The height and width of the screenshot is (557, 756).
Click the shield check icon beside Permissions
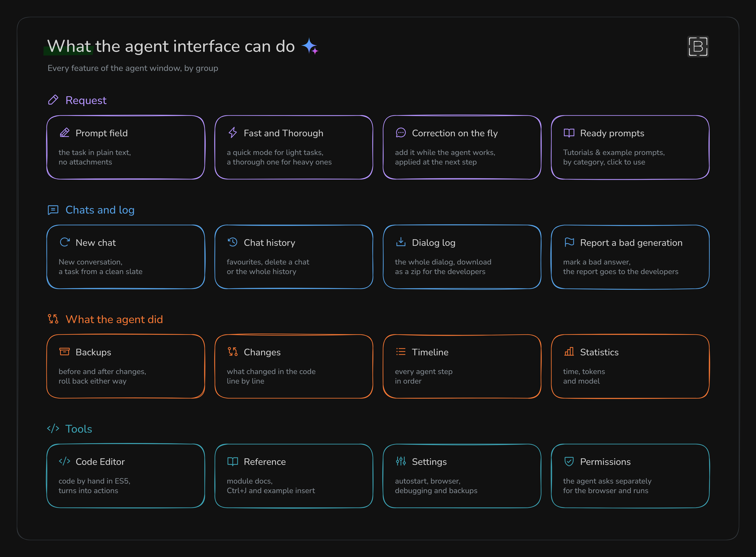569,461
